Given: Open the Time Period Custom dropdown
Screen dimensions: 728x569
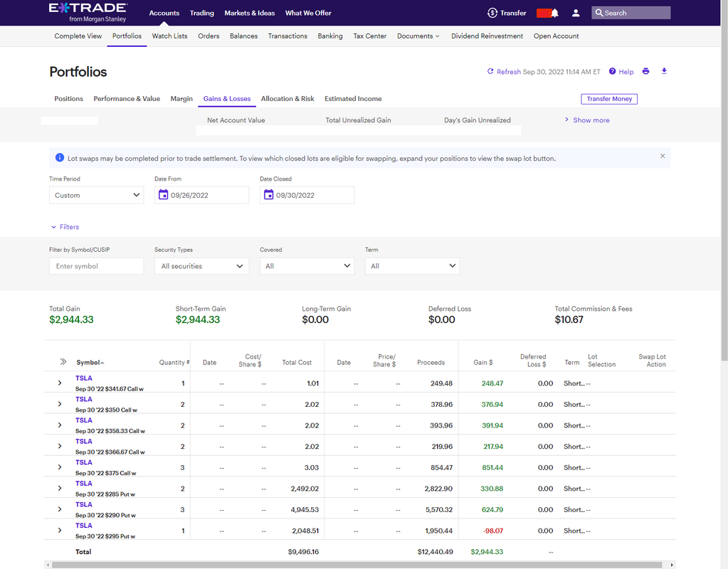Looking at the screenshot, I should click(x=97, y=195).
